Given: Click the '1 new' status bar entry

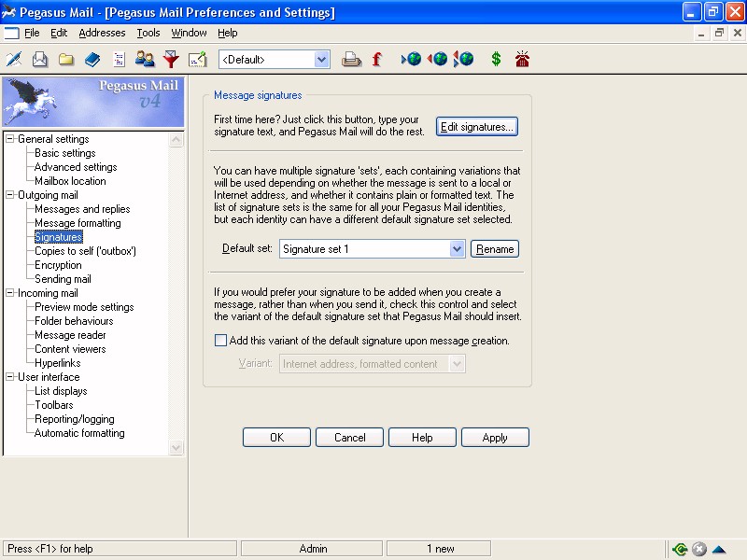Looking at the screenshot, I should [439, 549].
